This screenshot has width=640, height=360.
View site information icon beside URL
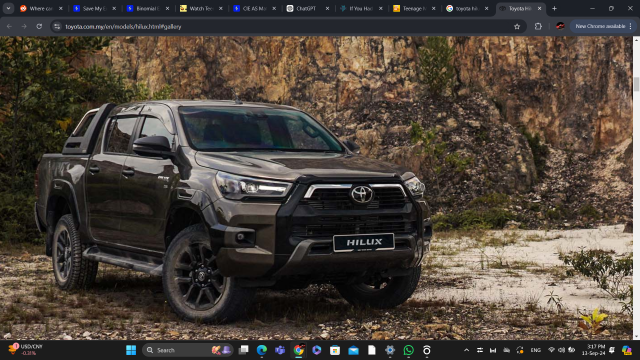(57, 27)
